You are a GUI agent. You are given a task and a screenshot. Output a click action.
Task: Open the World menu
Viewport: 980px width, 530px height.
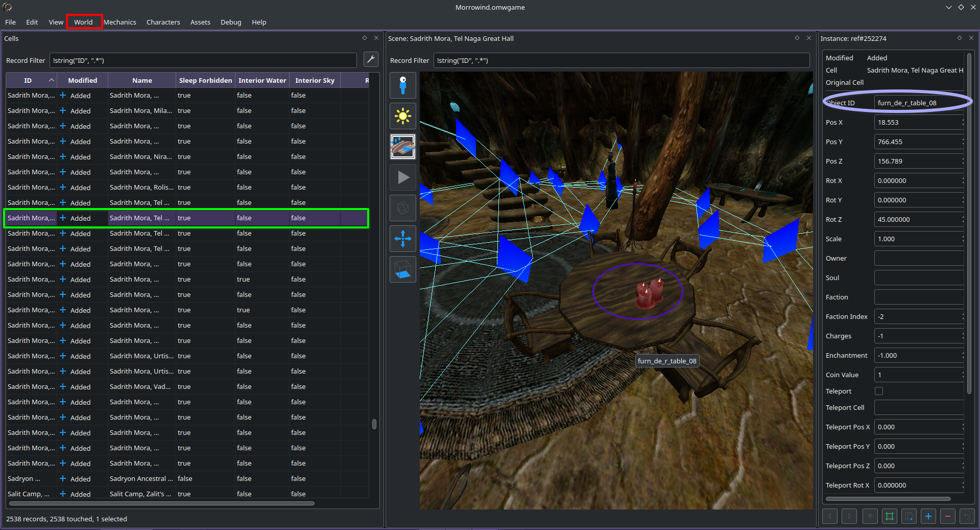click(x=83, y=22)
